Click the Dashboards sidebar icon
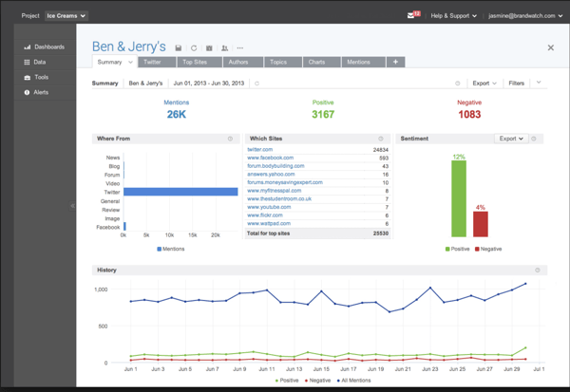Viewport: 570px width, 392px height. pos(27,47)
